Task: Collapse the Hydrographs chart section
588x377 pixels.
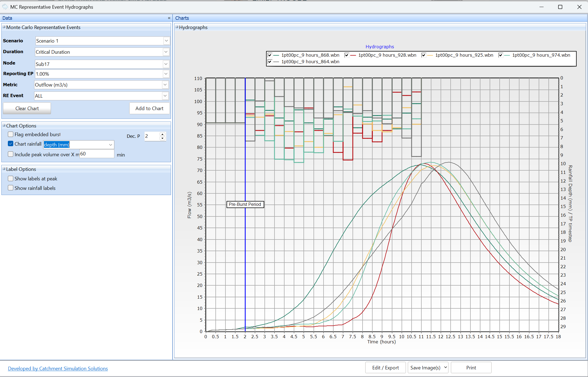Action: pyautogui.click(x=176, y=27)
